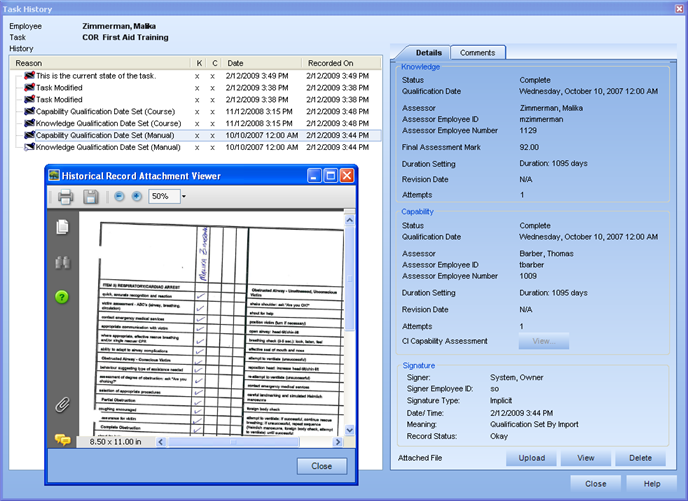Close the Task History window with X
Image resolution: width=688 pixels, height=501 pixels.
[x=679, y=9]
